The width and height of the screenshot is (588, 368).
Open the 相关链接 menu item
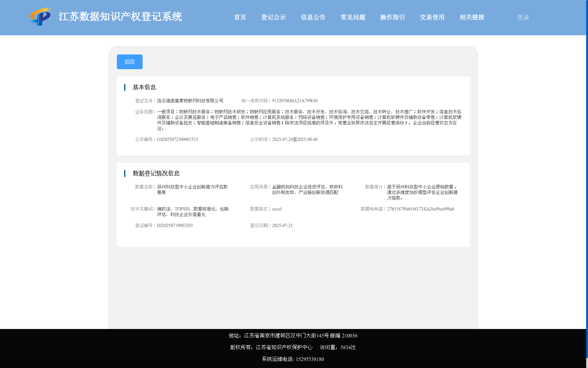point(472,17)
